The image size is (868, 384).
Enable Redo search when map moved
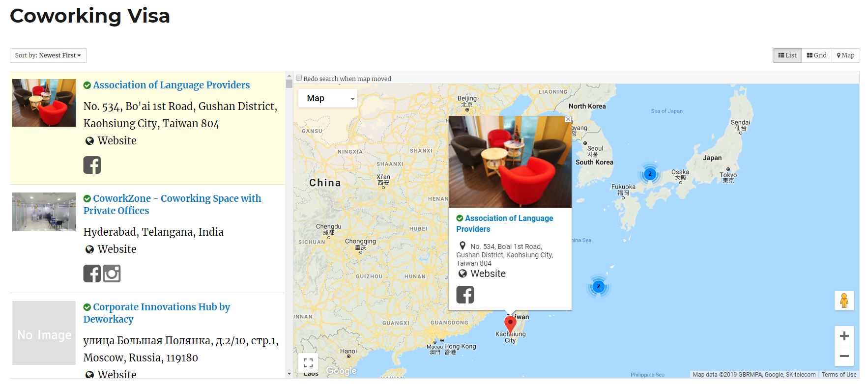click(298, 78)
